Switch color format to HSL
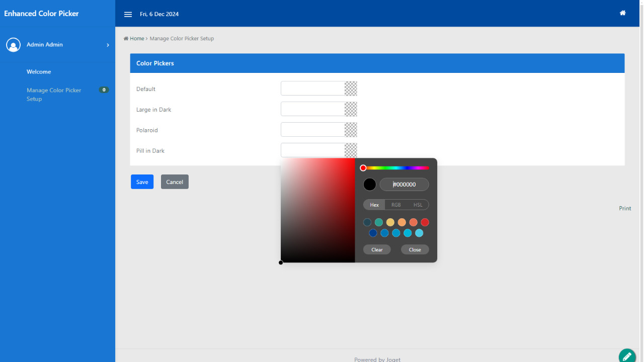The image size is (644, 362). coord(418,205)
